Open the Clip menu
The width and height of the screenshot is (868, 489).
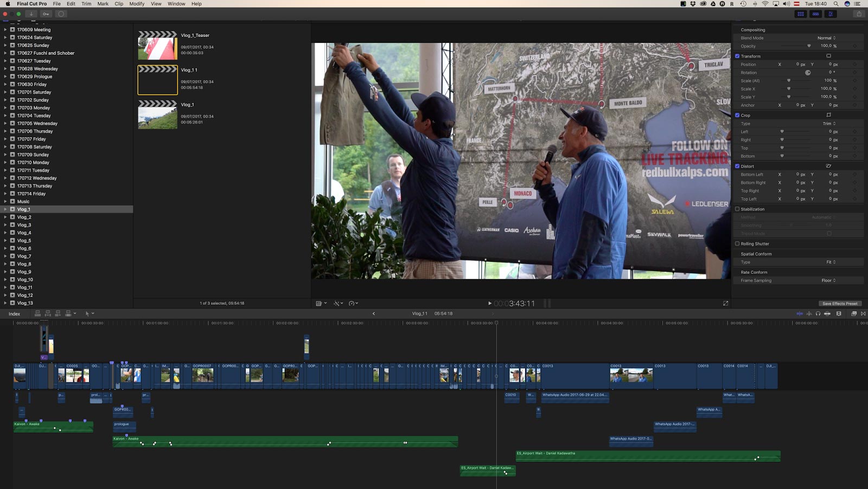point(119,4)
